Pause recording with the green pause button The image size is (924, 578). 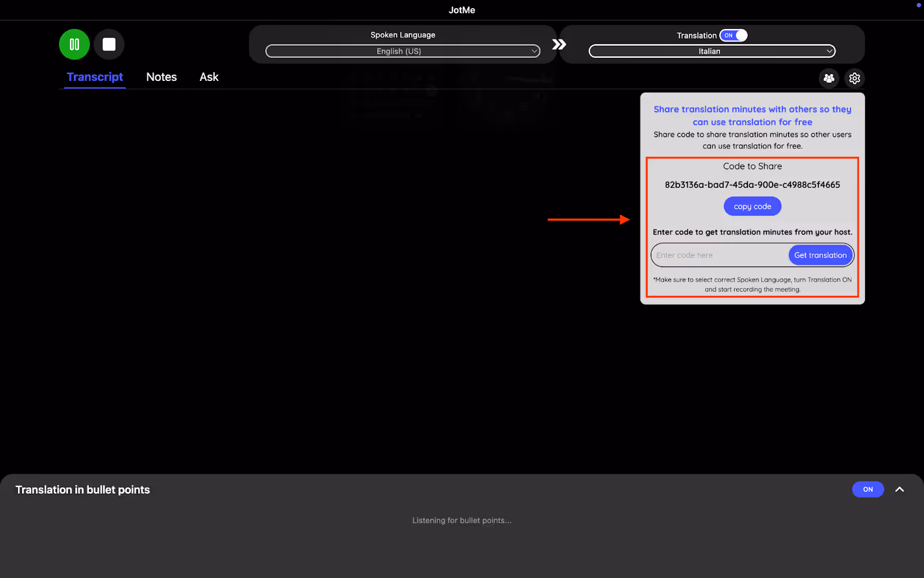[x=74, y=45]
